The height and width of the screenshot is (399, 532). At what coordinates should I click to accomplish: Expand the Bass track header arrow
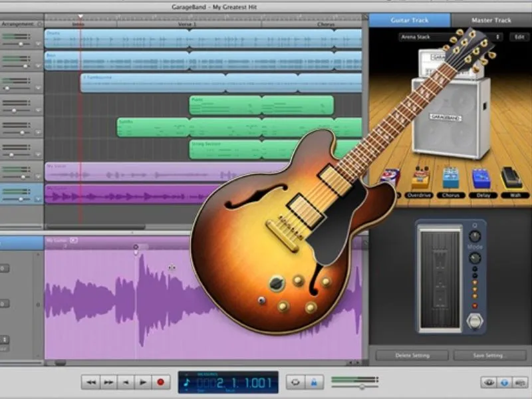(x=38, y=66)
